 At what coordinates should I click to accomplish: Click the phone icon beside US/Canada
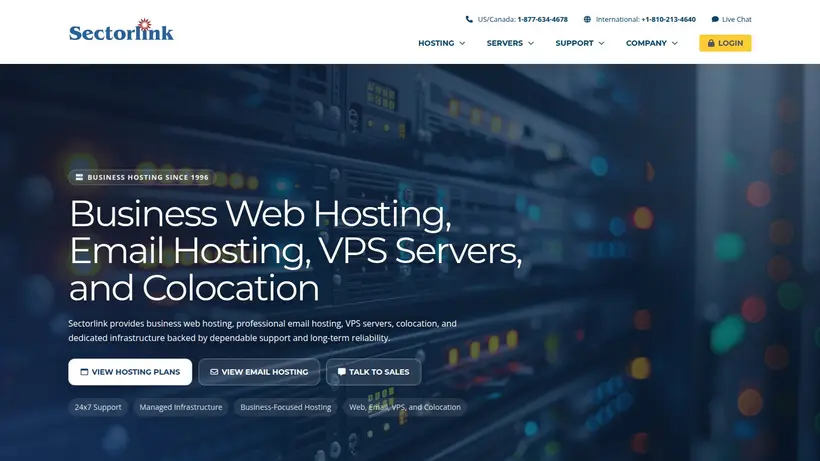coord(469,19)
